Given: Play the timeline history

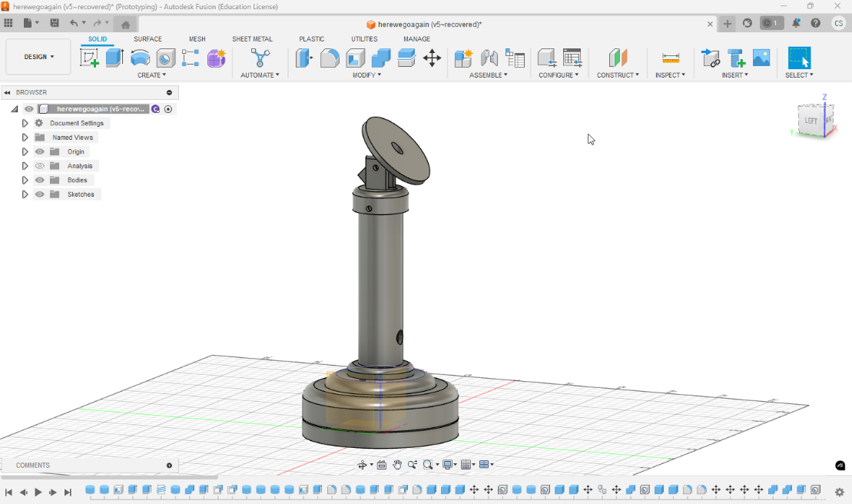Looking at the screenshot, I should tap(38, 492).
